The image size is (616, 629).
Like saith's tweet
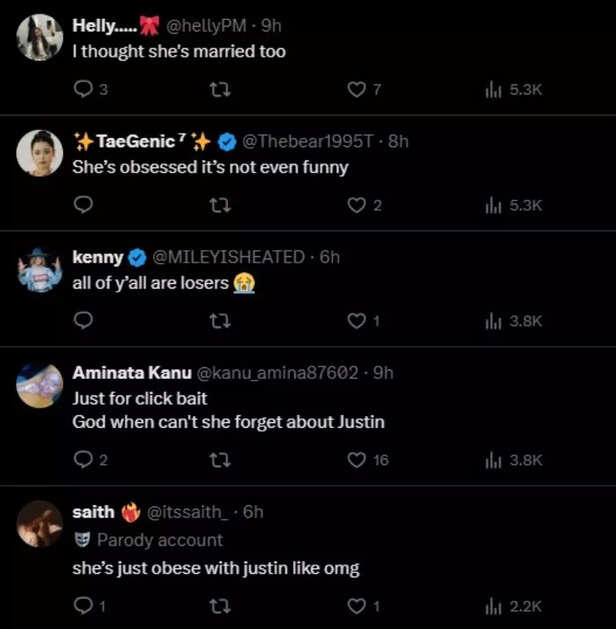pos(357,606)
